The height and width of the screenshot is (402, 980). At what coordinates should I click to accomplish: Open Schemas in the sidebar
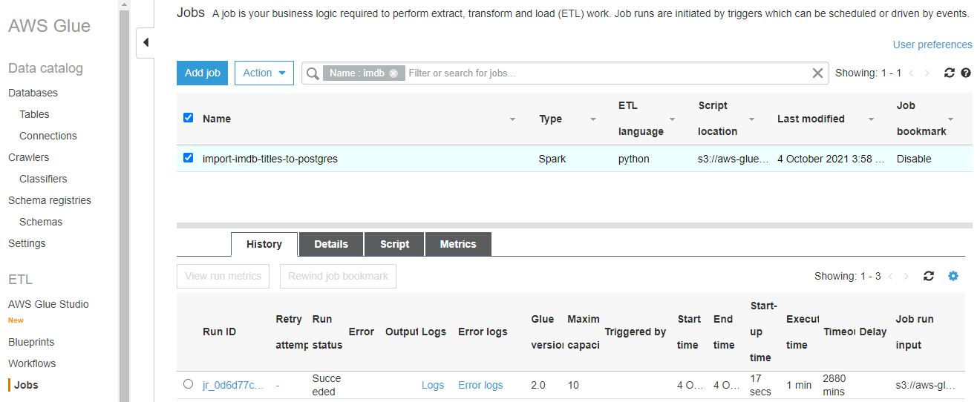point(41,222)
